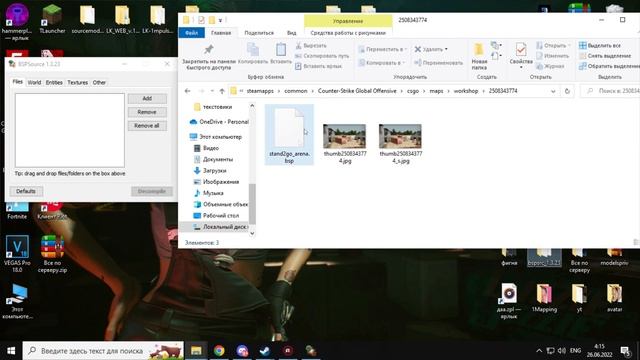
Task: Click the Paste clipboard icon in the ribbon
Action: pyautogui.click(x=281, y=53)
